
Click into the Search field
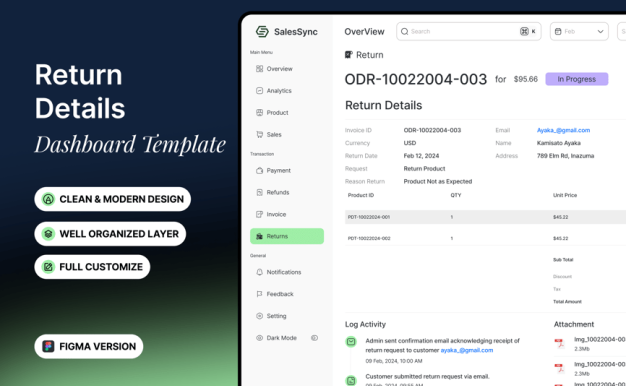coord(469,32)
